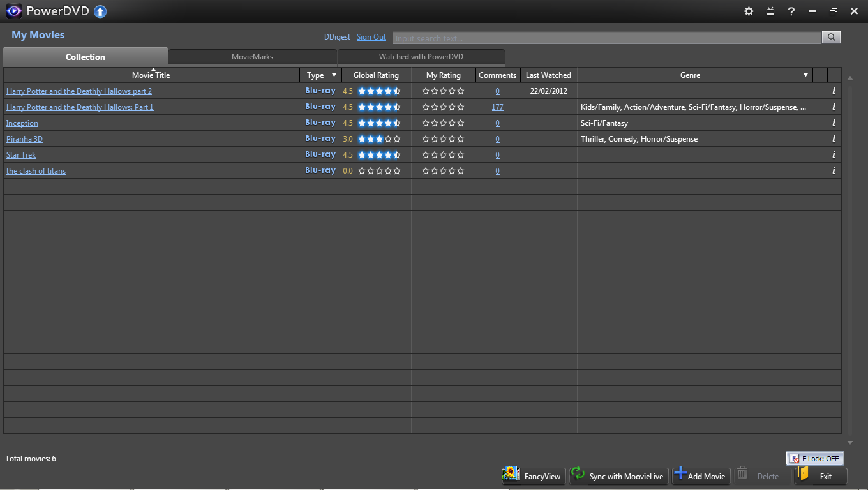Open the Watched with PowerDVD tab

[x=421, y=57]
